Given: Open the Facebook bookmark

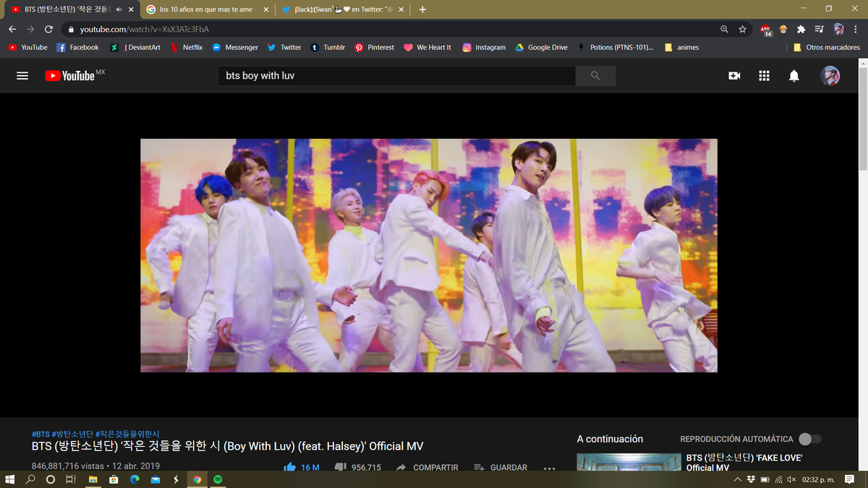Looking at the screenshot, I should click(77, 47).
